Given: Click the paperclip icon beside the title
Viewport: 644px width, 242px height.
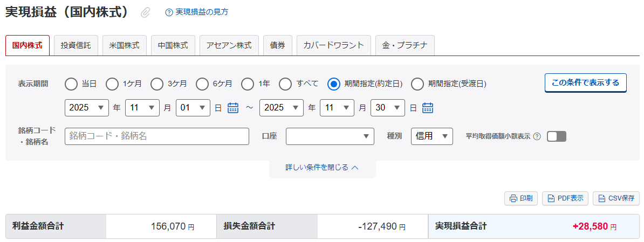Looking at the screenshot, I should click(x=145, y=12).
